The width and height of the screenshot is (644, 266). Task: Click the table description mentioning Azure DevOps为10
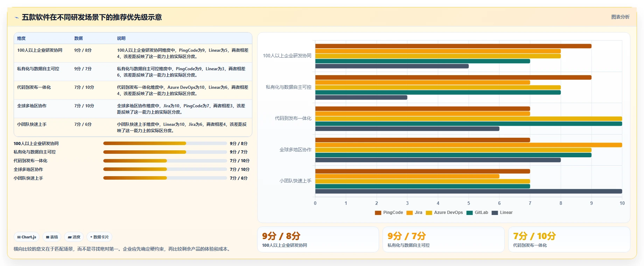coord(182,91)
